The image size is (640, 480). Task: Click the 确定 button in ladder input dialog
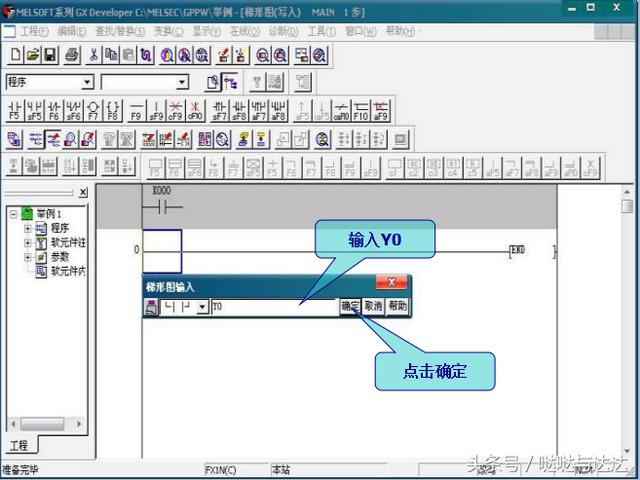[x=350, y=307]
